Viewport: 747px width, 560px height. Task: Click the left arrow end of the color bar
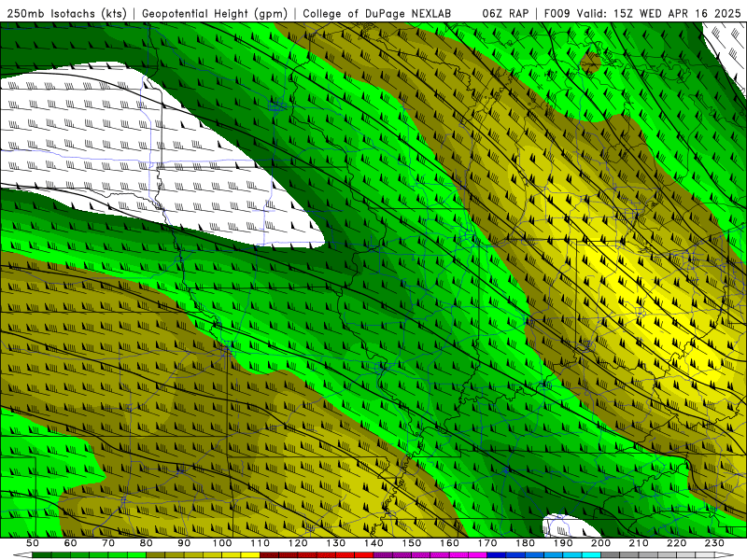click(x=22, y=554)
